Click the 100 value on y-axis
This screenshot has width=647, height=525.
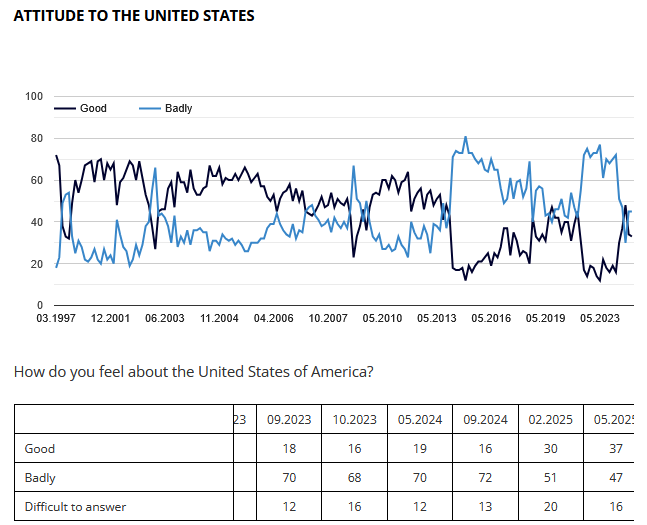pyautogui.click(x=34, y=96)
